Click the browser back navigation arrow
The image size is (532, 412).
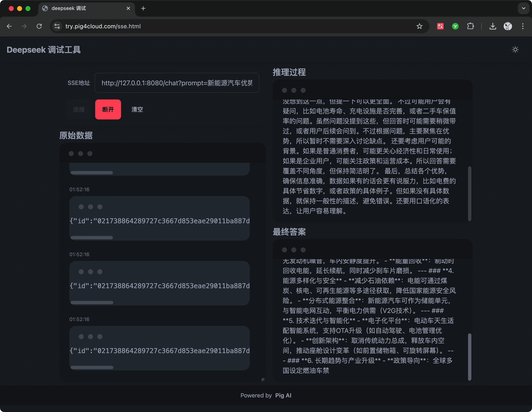10,26
